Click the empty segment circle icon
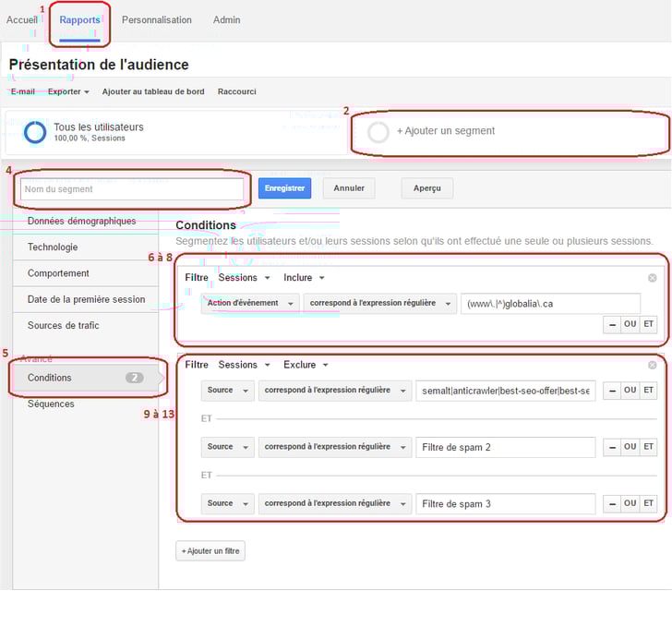 coord(378,132)
